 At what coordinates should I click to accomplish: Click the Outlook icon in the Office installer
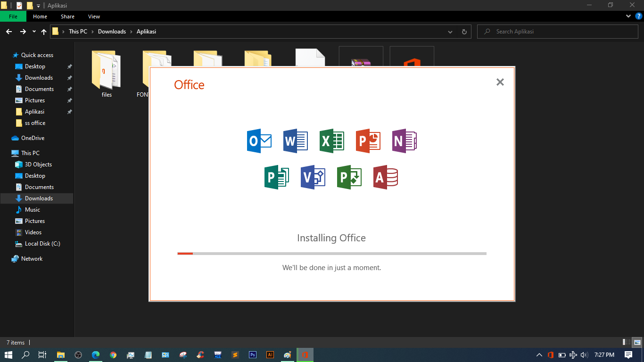[259, 141]
